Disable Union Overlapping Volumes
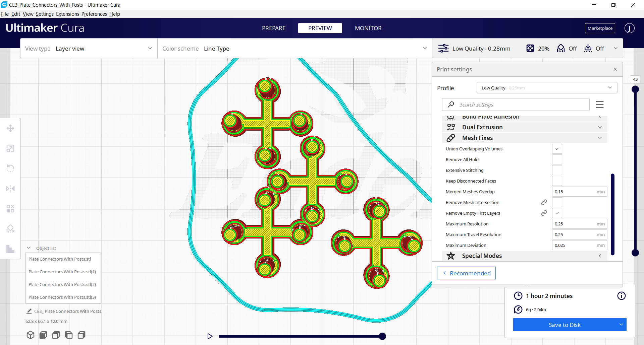 (557, 148)
